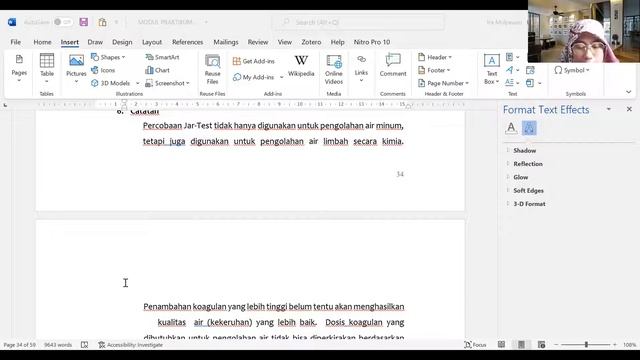Open Quick Parts in Text group
Image resolution: width=640 pixels, height=360 pixels.
(x=513, y=57)
